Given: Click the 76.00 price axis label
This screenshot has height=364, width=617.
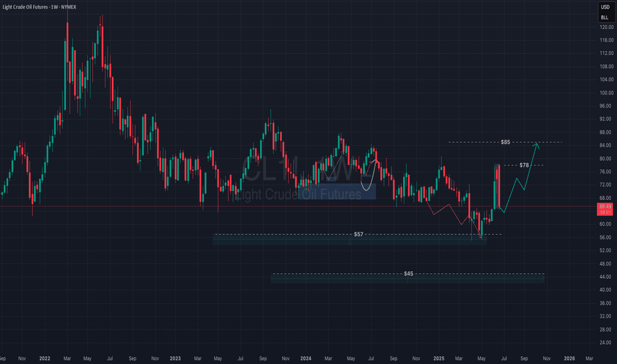Looking at the screenshot, I should 606,171.
